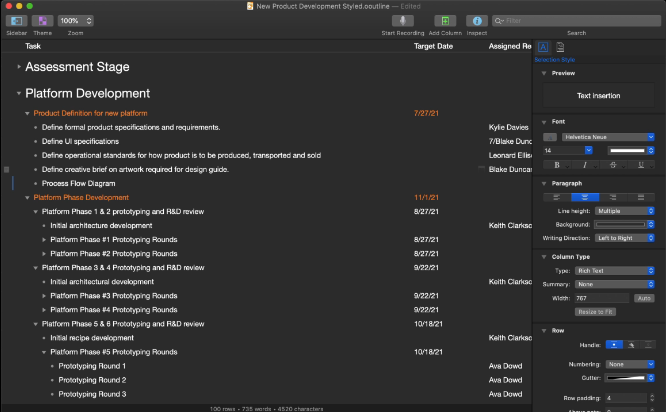Toggle Bold text formatting

557,165
